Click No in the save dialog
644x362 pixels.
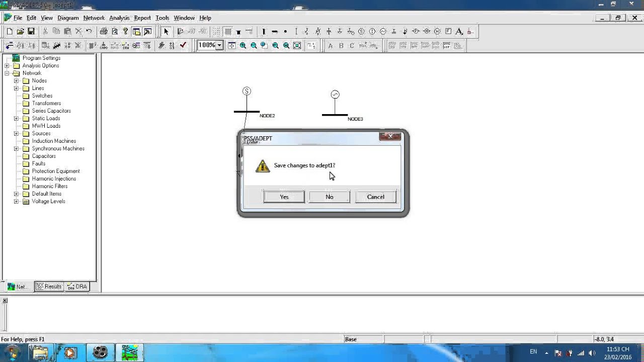330,197
